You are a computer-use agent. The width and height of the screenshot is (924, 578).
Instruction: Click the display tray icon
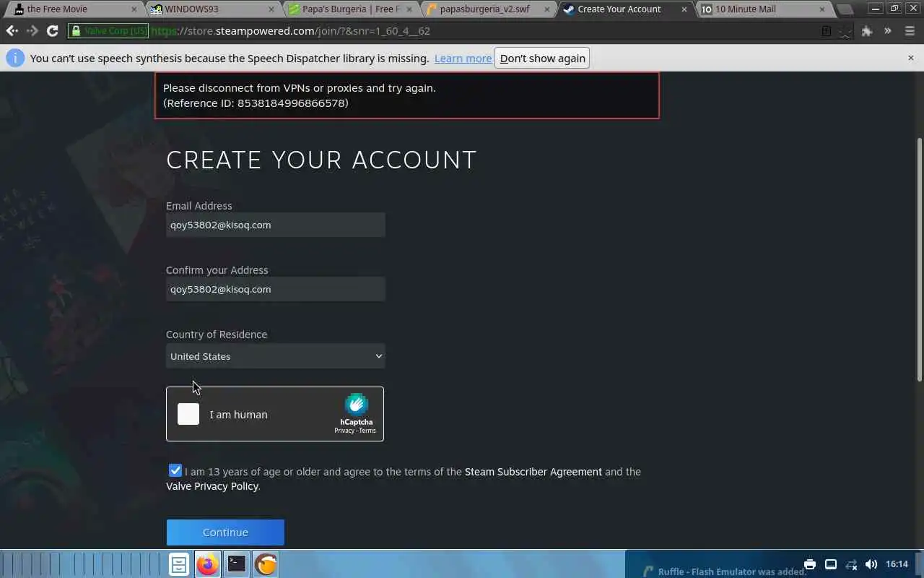[831, 564]
